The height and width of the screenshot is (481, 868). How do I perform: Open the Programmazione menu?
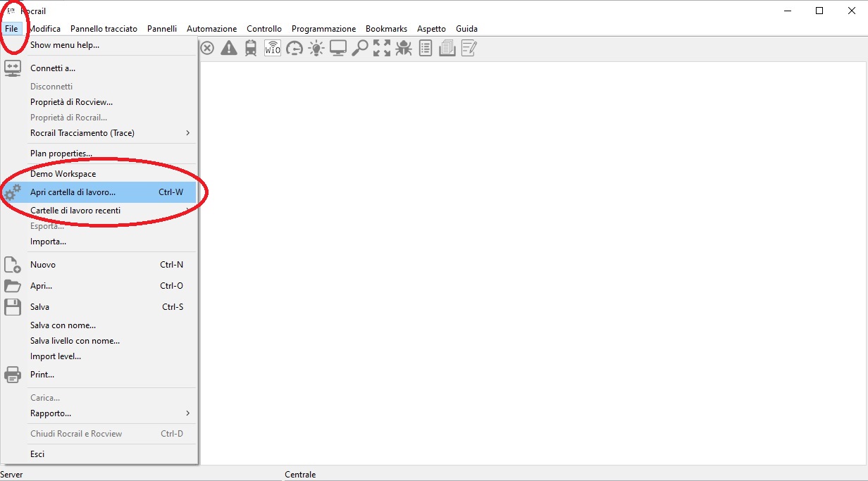tap(323, 29)
